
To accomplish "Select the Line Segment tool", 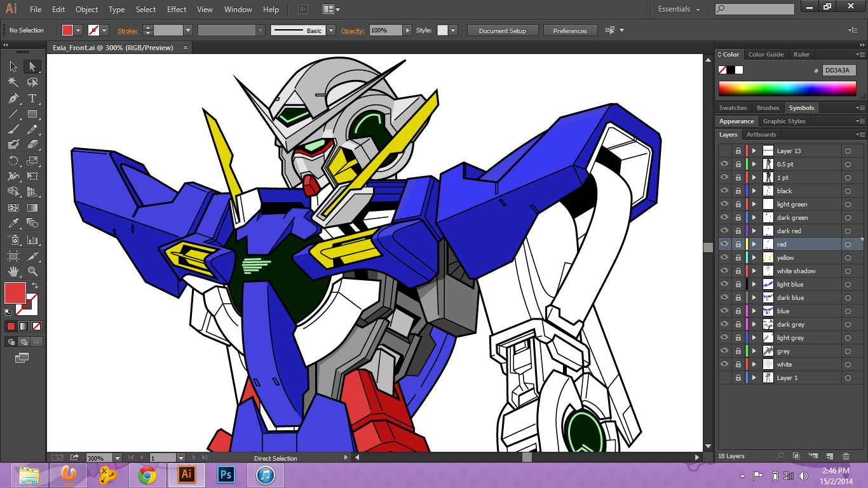I will 13,114.
